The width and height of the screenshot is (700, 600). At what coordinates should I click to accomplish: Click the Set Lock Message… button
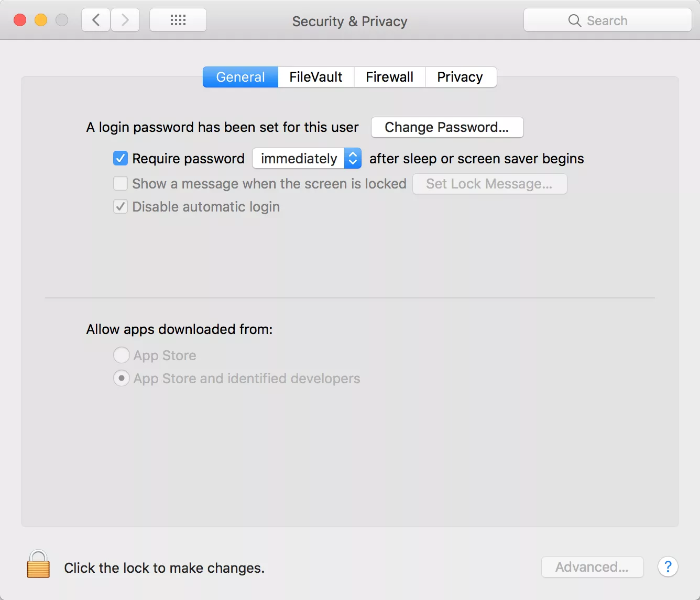pos(489,184)
